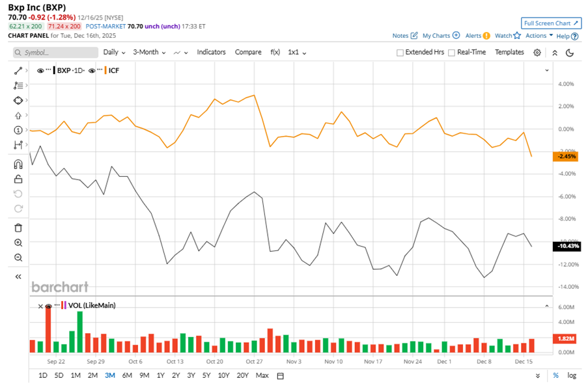Add to My Charts plus icon
Image resolution: width=588 pixels, height=387 pixels.
[456, 35]
